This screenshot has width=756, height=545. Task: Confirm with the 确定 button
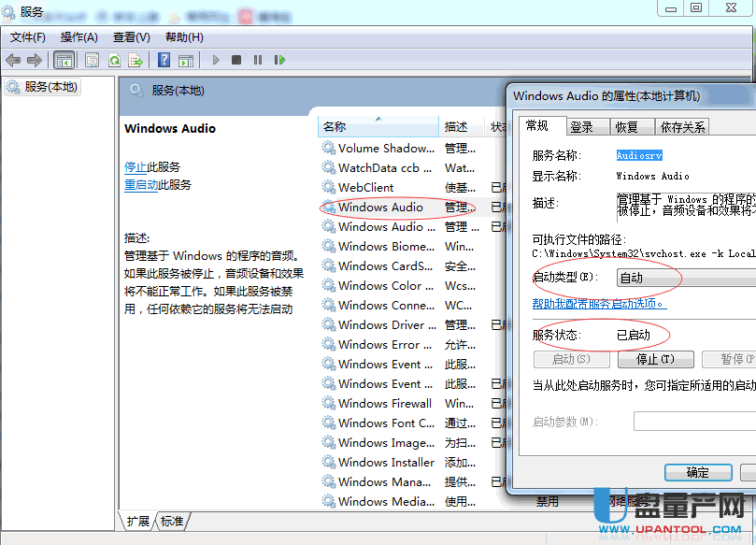(698, 473)
